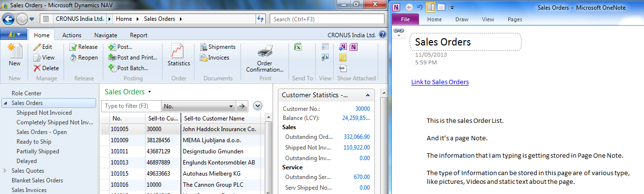The image size is (644, 194).
Task: Open the No. filter field dropdown
Action: click(230, 106)
